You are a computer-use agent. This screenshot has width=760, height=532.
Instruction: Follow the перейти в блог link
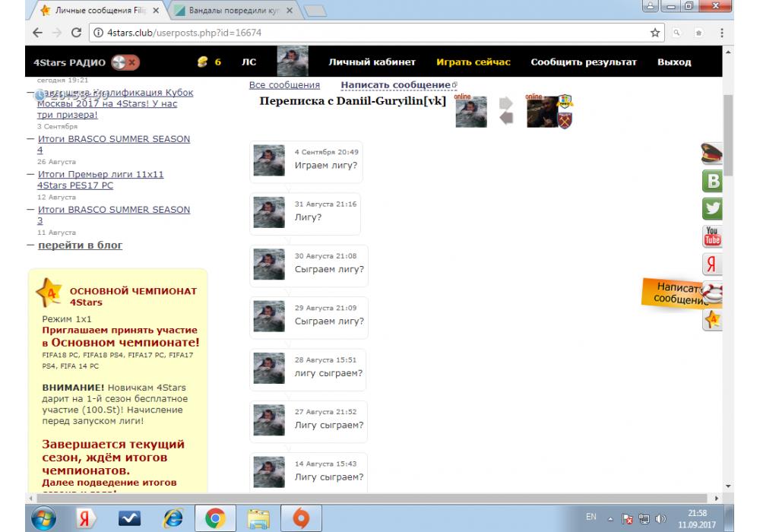(80, 245)
